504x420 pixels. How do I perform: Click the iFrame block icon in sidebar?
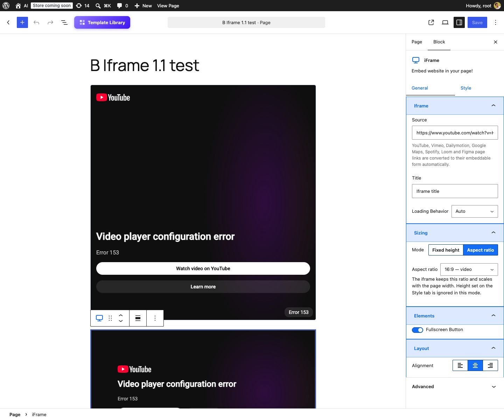[416, 60]
